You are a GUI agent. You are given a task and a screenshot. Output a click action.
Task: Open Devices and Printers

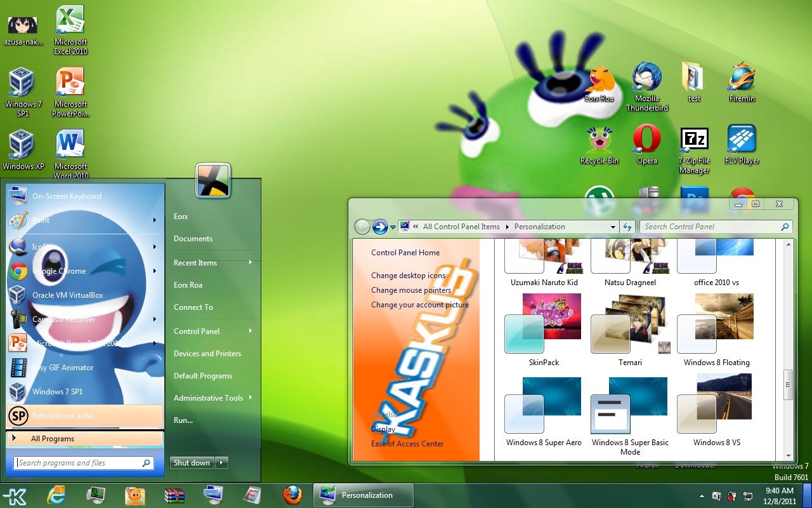pyautogui.click(x=207, y=354)
